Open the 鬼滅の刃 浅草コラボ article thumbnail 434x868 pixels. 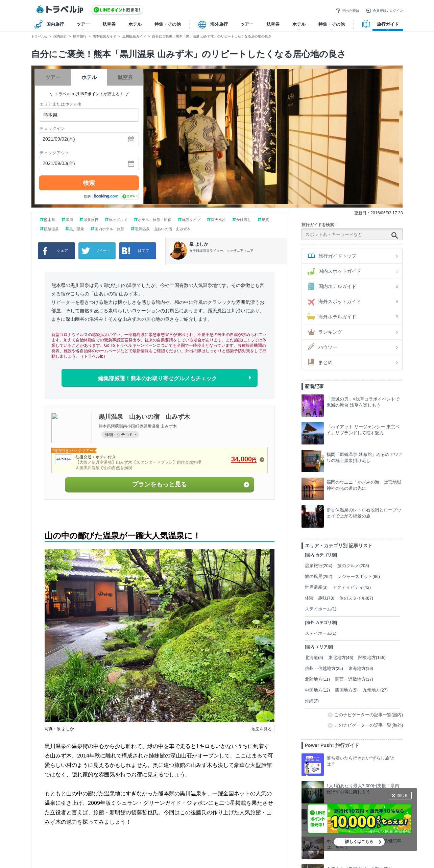[313, 406]
